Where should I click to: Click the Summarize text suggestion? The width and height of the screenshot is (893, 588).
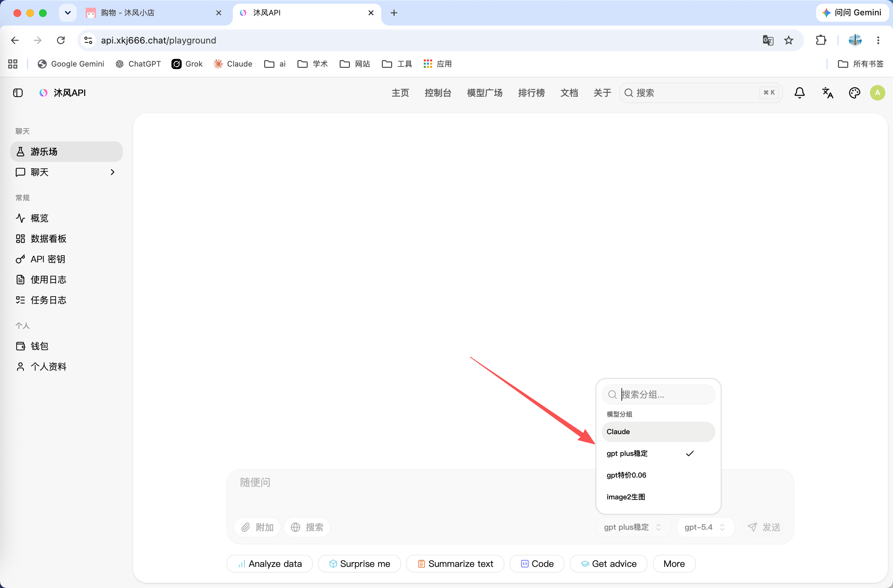tap(455, 563)
